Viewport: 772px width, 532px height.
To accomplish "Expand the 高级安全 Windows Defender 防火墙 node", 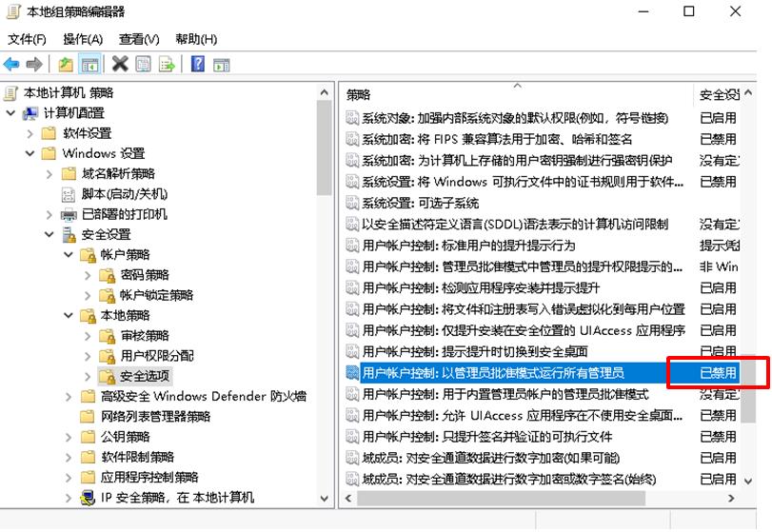I will tap(69, 397).
